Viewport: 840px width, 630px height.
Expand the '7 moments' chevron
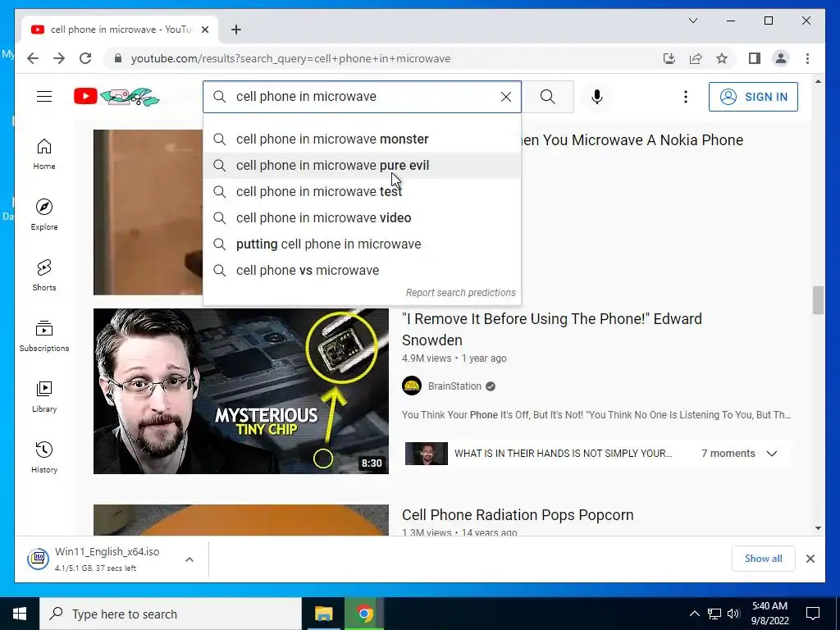coord(771,453)
